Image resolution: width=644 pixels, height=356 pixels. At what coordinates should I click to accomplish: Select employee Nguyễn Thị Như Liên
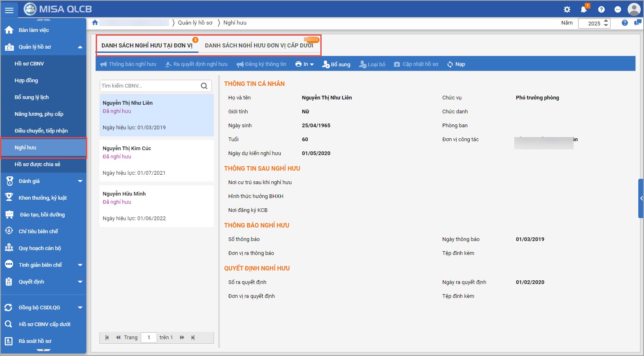pos(157,115)
